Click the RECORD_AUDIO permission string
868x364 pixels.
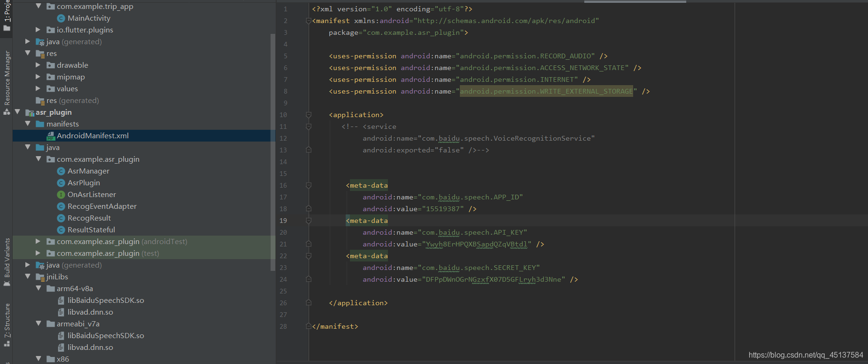pyautogui.click(x=525, y=56)
